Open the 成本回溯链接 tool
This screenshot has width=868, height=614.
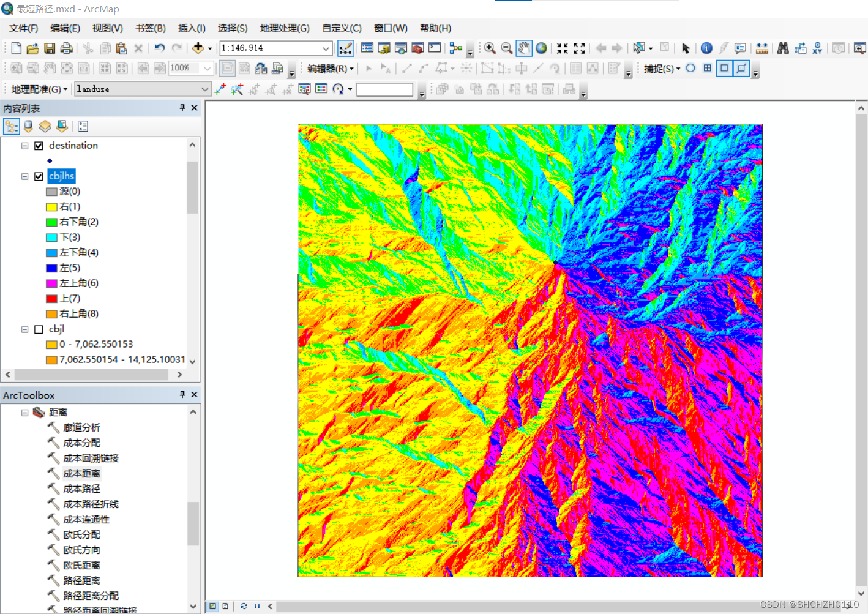(91, 458)
